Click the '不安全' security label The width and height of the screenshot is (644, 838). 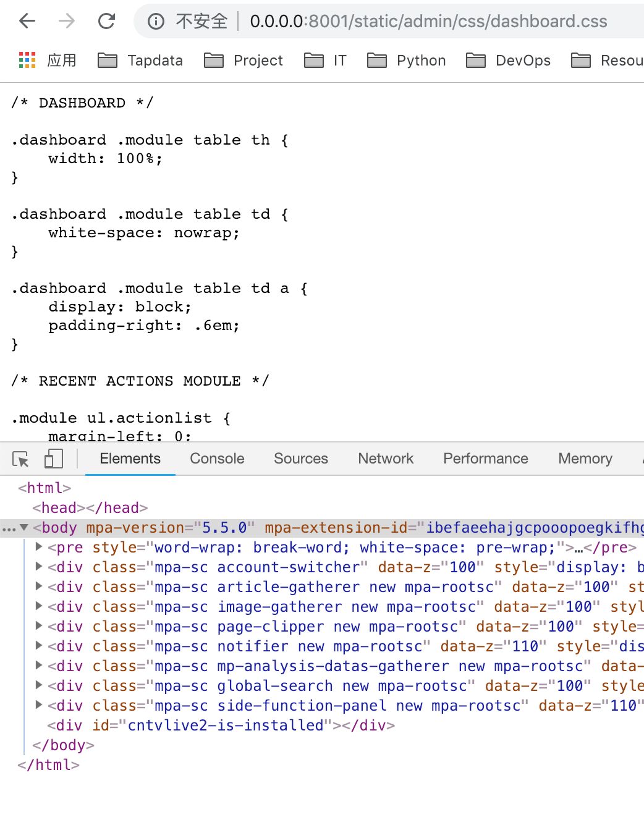pyautogui.click(x=202, y=22)
